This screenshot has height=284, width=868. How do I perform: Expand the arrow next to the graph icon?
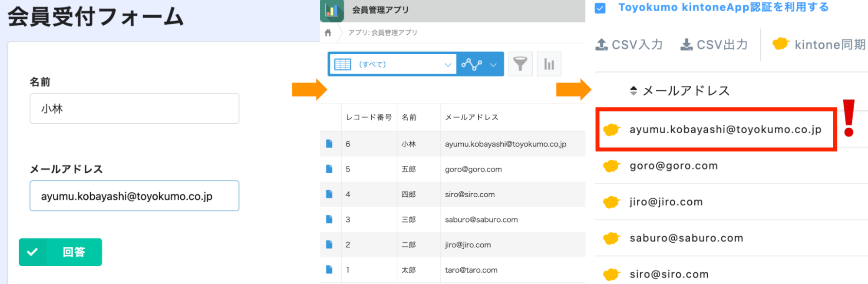pyautogui.click(x=493, y=65)
